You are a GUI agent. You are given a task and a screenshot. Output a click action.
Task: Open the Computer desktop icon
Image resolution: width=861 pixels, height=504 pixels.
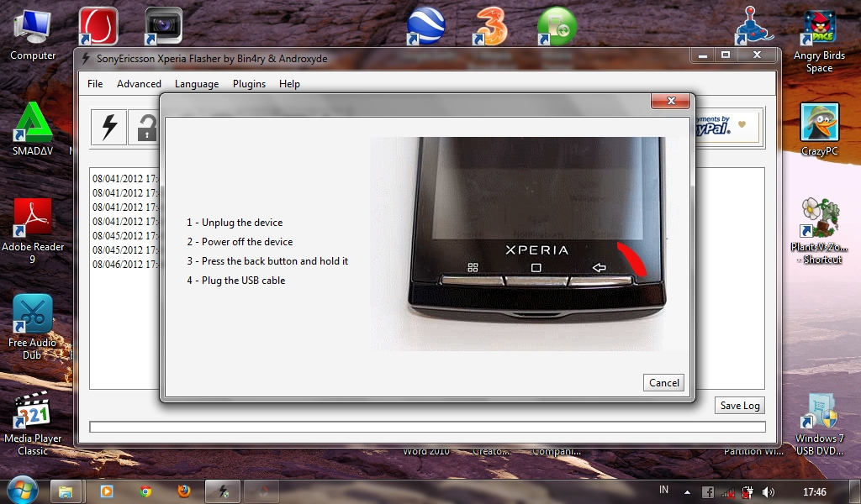point(33,34)
